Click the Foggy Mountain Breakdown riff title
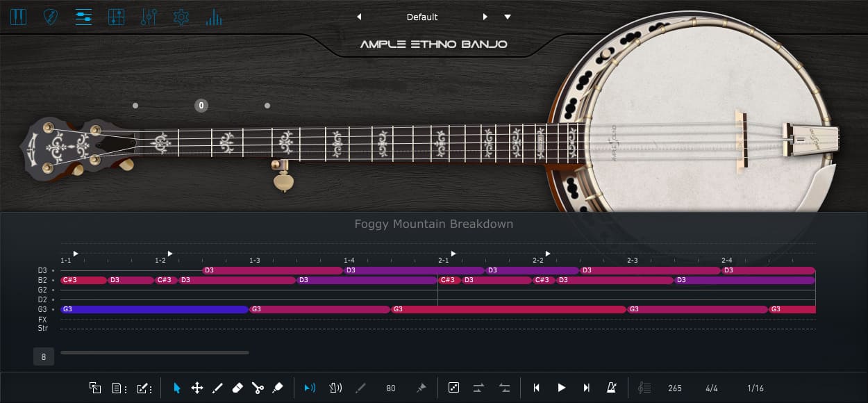The image size is (868, 403). coord(434,224)
